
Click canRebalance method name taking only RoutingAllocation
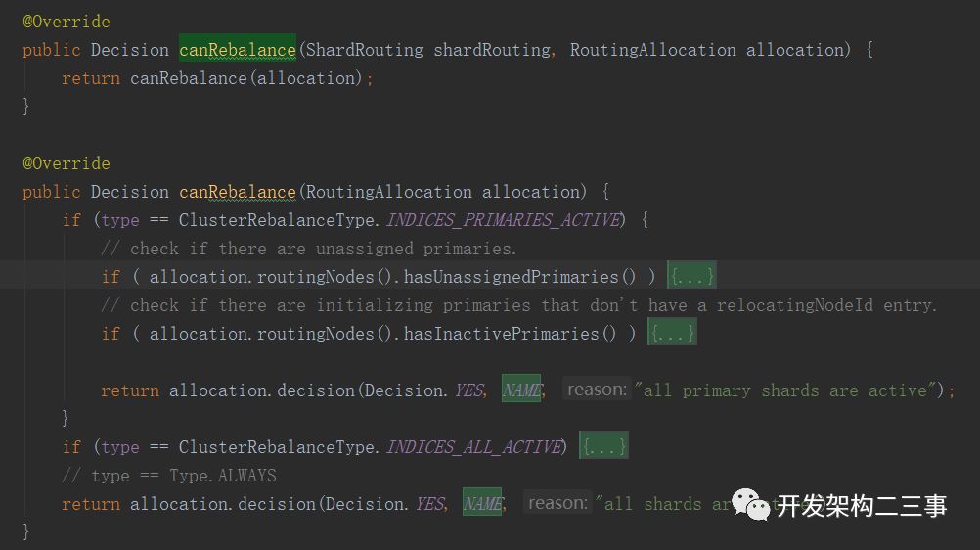[238, 191]
